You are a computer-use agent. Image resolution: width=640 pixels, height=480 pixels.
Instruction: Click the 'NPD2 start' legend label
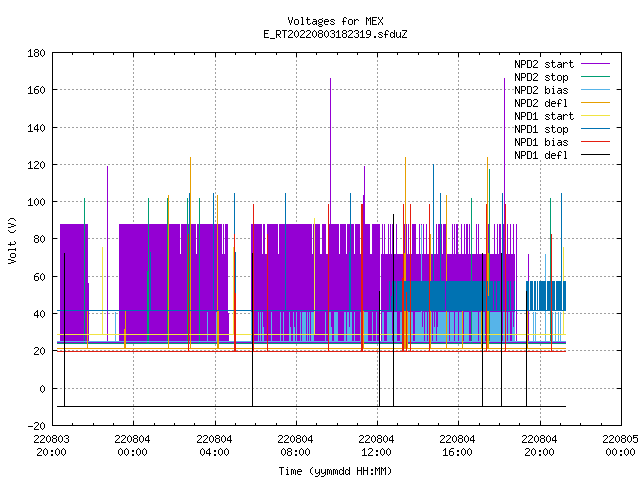click(x=544, y=64)
